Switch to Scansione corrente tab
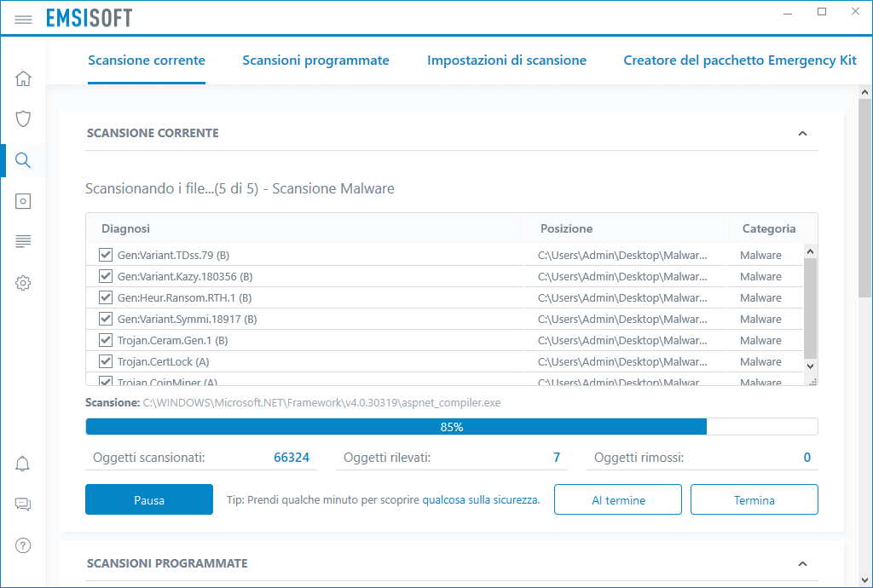Image resolution: width=873 pixels, height=588 pixels. pyautogui.click(x=147, y=61)
